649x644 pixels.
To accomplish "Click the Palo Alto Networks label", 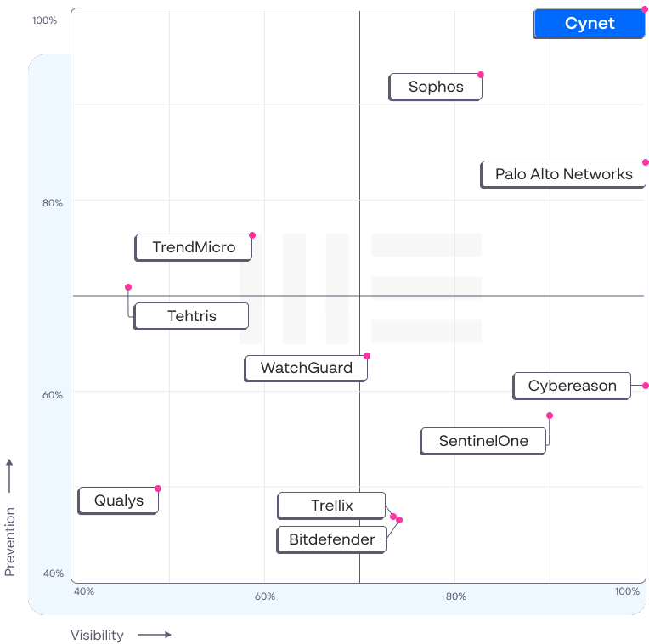I will tap(563, 174).
